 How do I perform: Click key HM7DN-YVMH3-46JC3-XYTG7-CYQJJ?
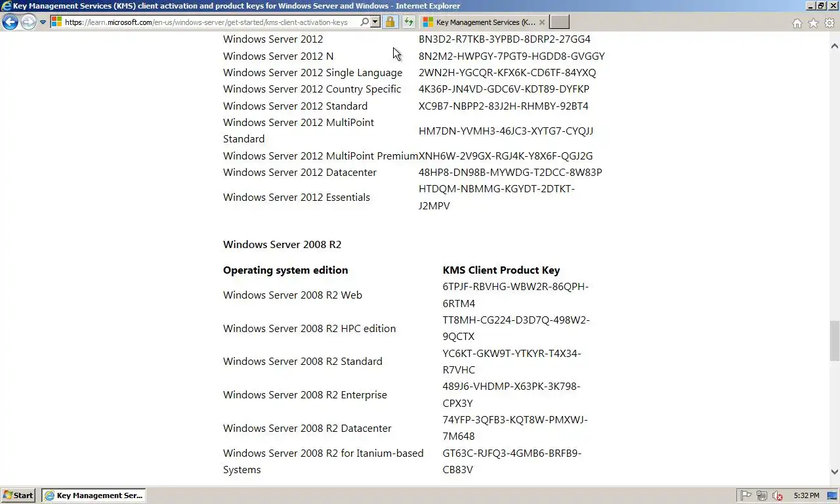(506, 131)
